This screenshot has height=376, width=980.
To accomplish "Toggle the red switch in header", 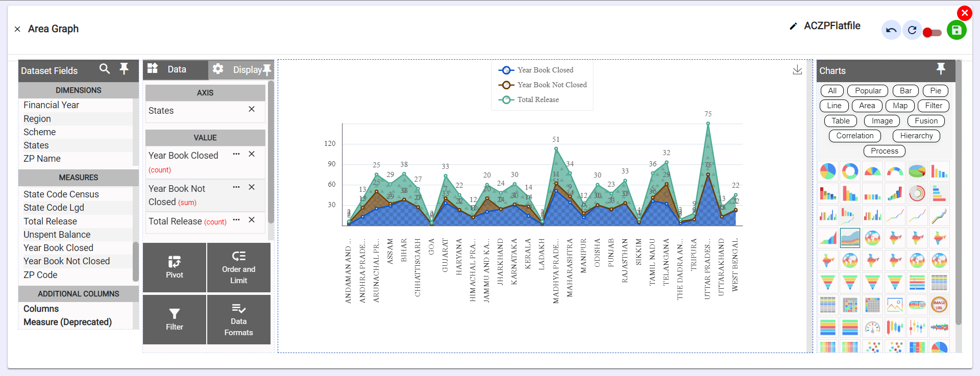I will pyautogui.click(x=932, y=33).
